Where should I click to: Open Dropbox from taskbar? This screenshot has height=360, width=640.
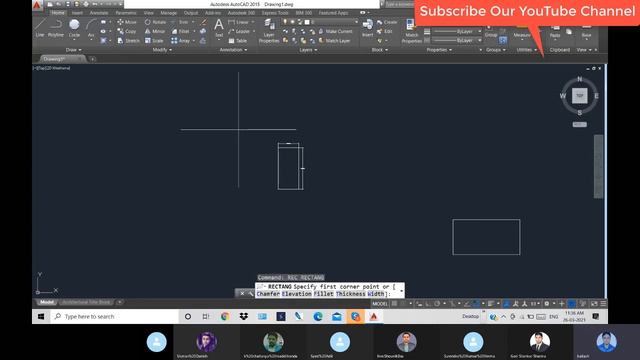point(244,316)
